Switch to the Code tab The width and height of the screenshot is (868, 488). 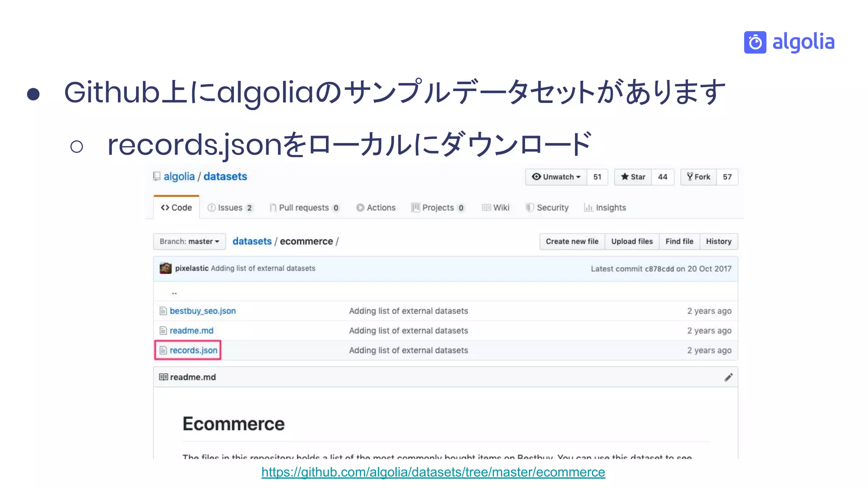(176, 208)
